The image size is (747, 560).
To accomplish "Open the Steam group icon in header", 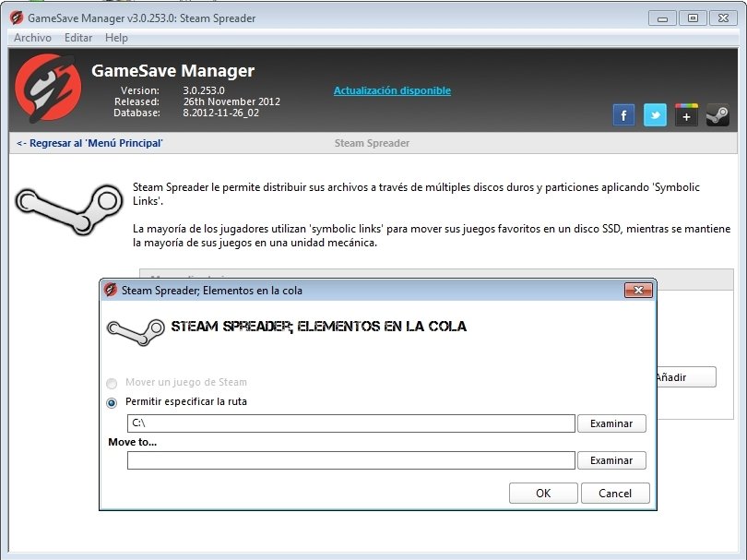I will click(x=717, y=114).
